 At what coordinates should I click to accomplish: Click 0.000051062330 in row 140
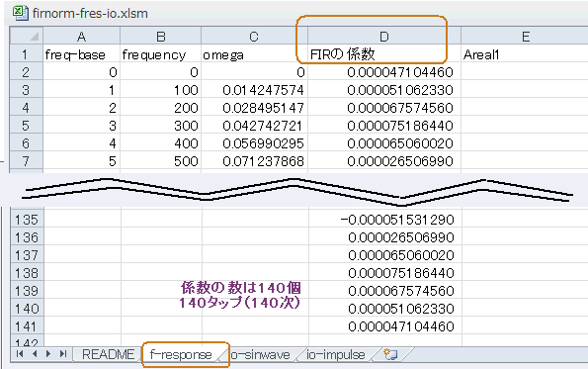[x=385, y=309]
